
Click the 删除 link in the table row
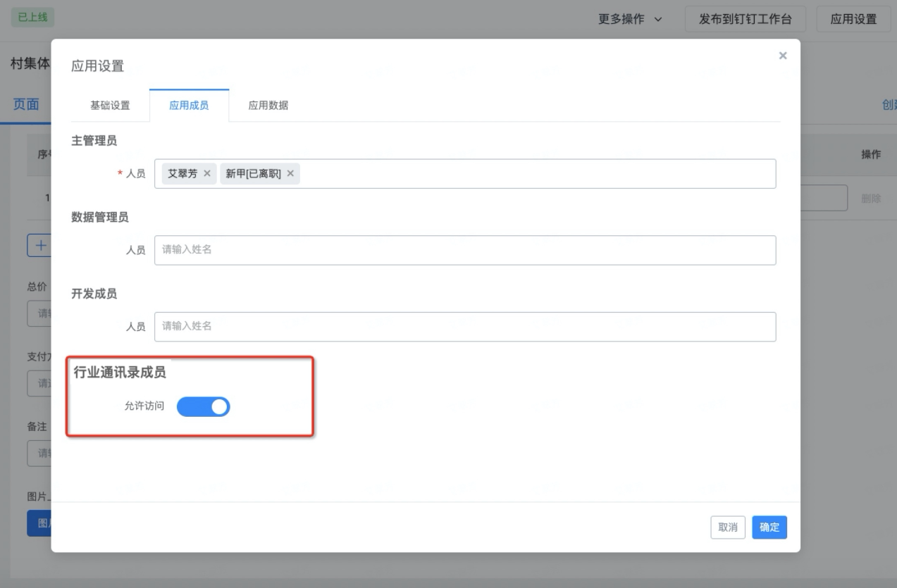point(872,199)
